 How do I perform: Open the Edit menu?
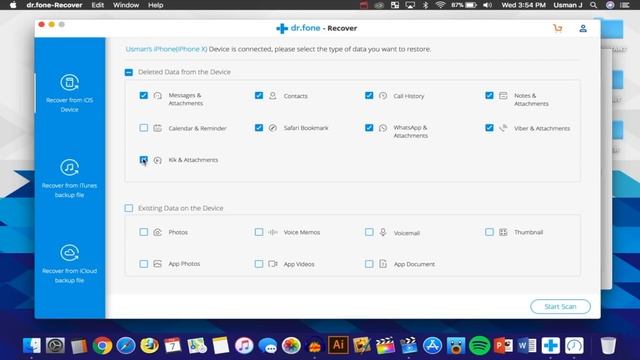98,5
